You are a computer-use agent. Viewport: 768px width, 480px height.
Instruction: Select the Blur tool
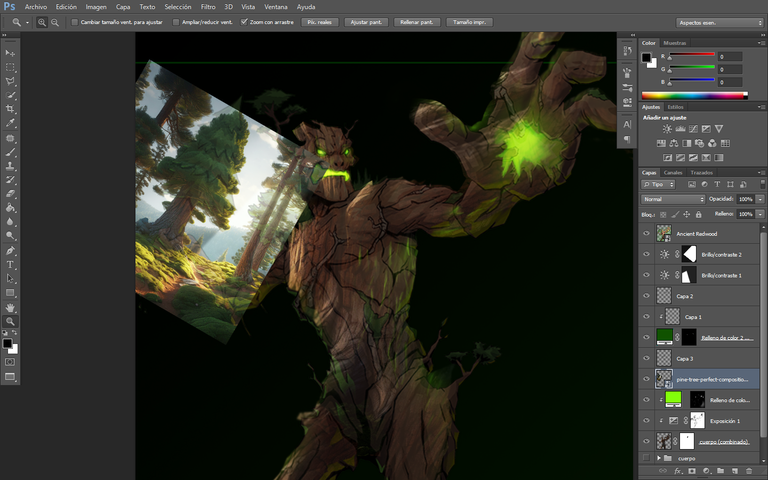[10, 221]
